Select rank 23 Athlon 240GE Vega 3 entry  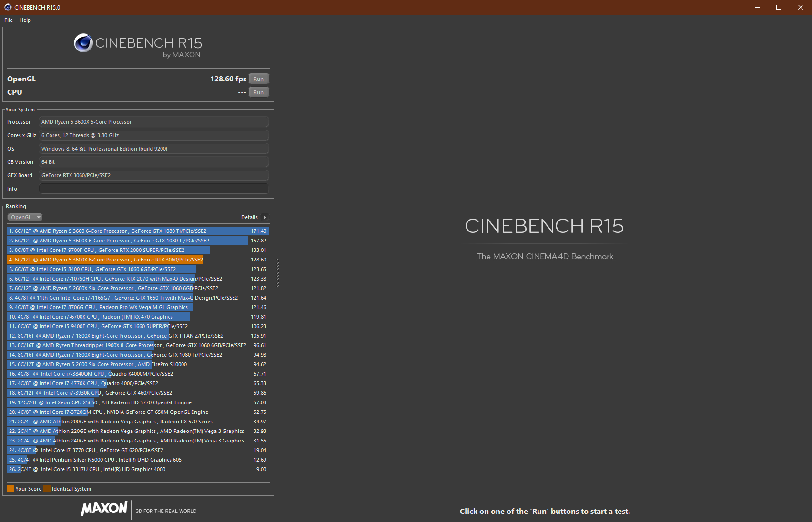click(x=138, y=441)
